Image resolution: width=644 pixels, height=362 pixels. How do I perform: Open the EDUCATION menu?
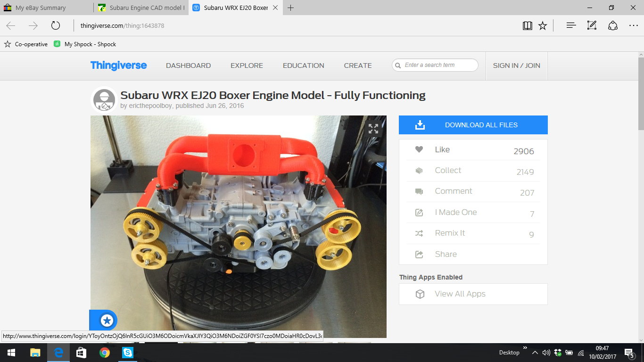point(303,66)
